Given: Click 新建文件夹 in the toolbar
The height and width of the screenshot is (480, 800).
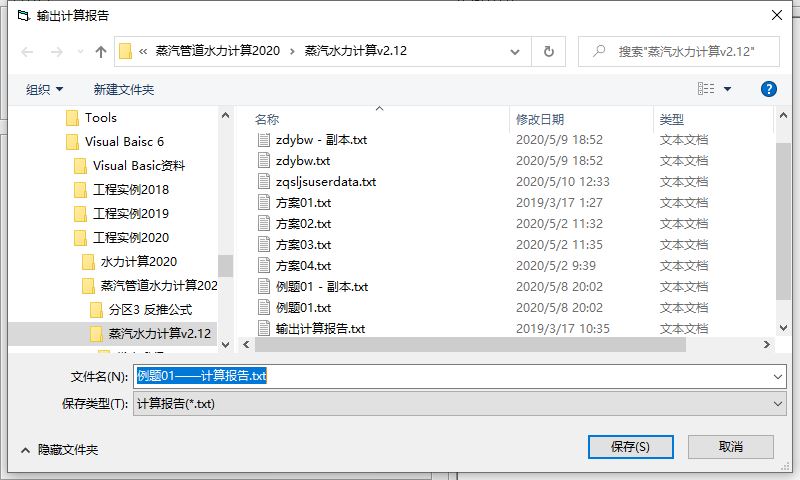Looking at the screenshot, I should [124, 89].
